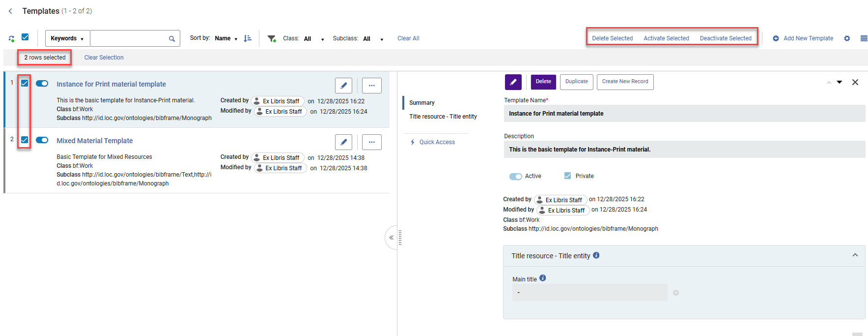Uncheck the Instance for Print material template row
This screenshot has width=868, height=336.
[25, 83]
